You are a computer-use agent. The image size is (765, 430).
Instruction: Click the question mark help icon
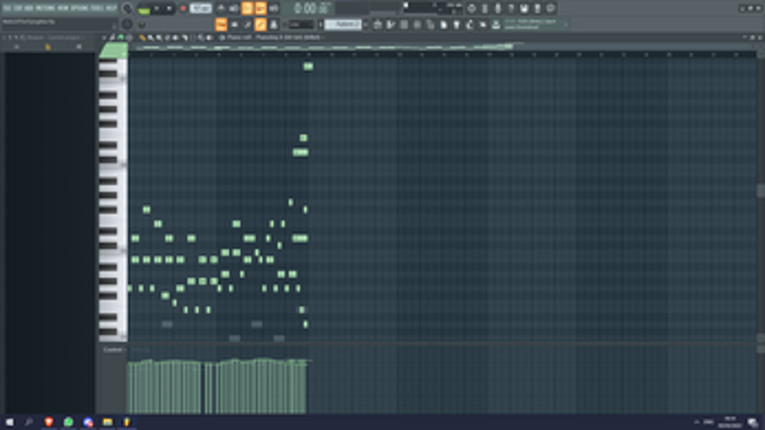(511, 8)
